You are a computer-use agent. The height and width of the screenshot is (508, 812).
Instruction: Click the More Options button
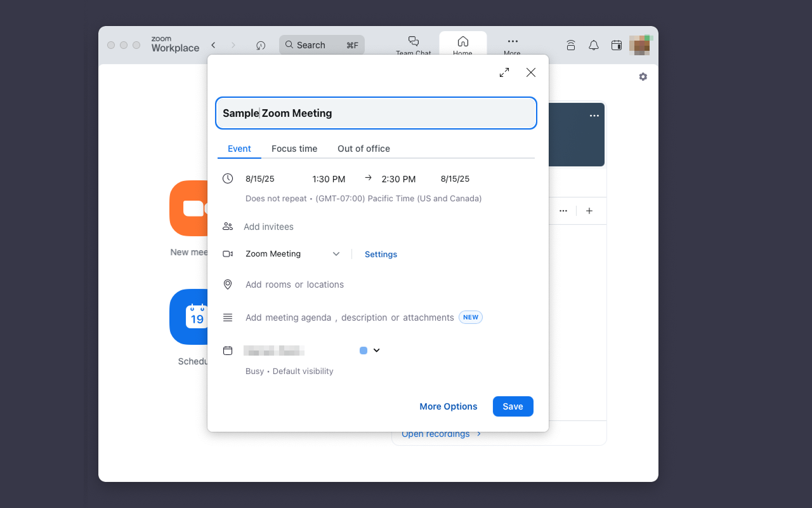click(449, 406)
